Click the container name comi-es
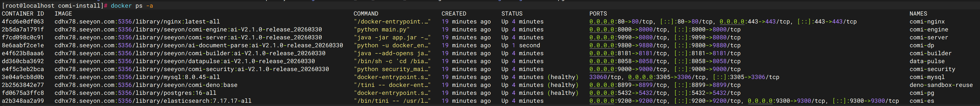 tap(922, 101)
